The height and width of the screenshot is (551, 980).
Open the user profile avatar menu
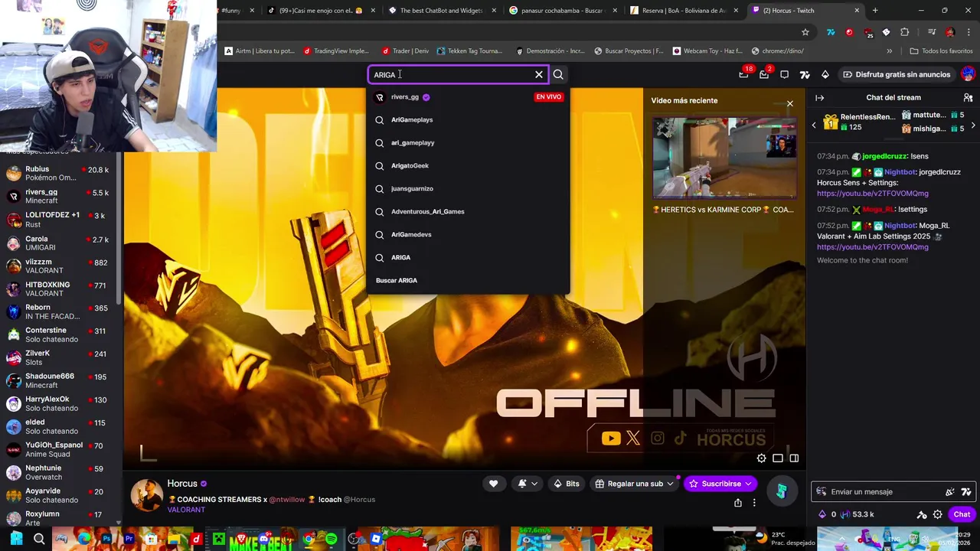(x=968, y=74)
